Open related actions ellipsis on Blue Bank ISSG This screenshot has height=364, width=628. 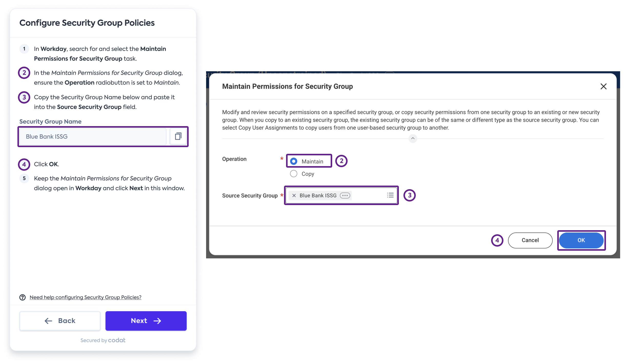point(345,195)
